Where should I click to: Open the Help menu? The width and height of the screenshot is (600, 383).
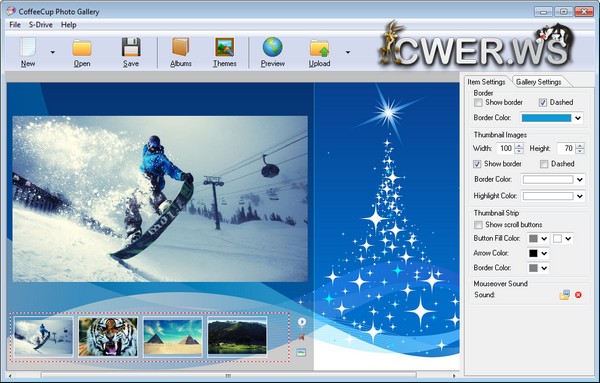pos(68,25)
